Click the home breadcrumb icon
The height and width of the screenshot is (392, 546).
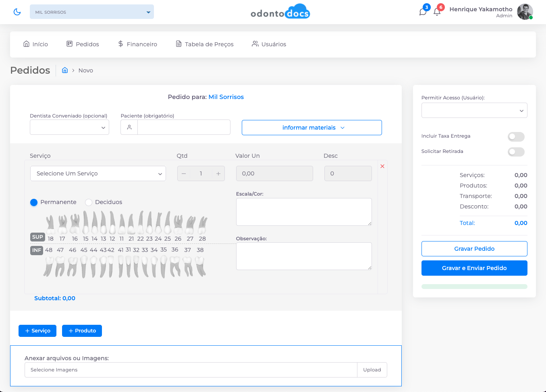[x=65, y=70]
